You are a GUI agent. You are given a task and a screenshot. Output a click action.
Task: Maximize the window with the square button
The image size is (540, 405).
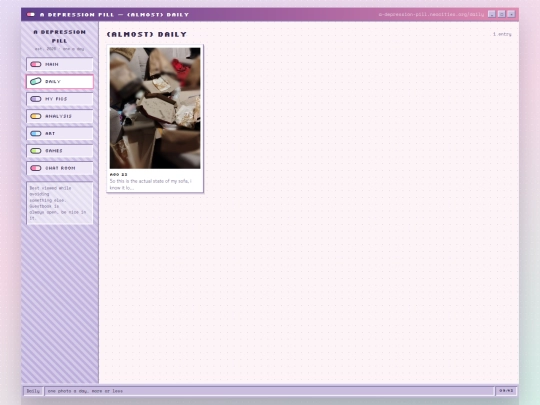tap(502, 14)
